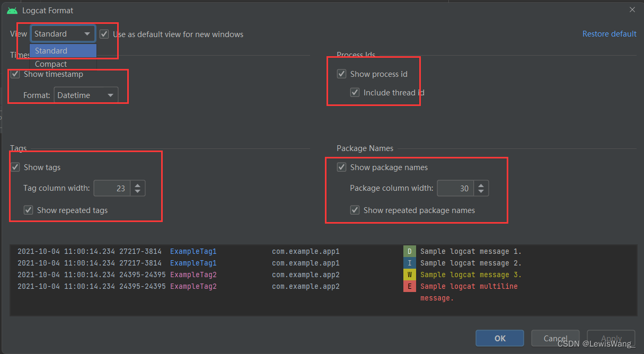Disable Show repeated package names
Viewport: 644px width, 354px height.
coord(355,210)
